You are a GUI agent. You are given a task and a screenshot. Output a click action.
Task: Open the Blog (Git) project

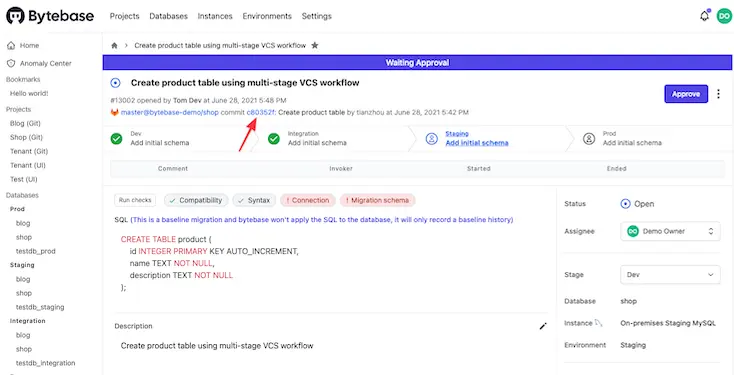pyautogui.click(x=25, y=123)
